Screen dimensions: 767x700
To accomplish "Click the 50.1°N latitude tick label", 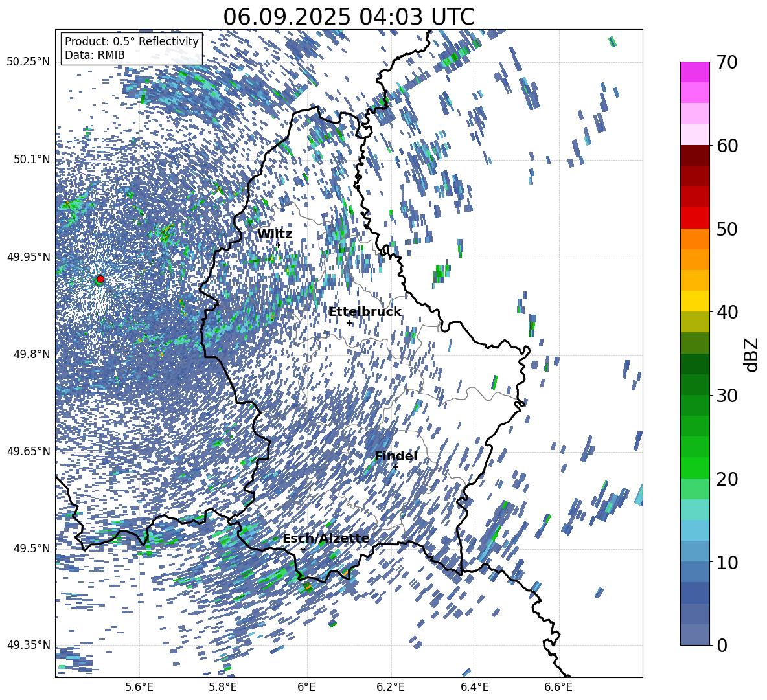I will coord(32,159).
